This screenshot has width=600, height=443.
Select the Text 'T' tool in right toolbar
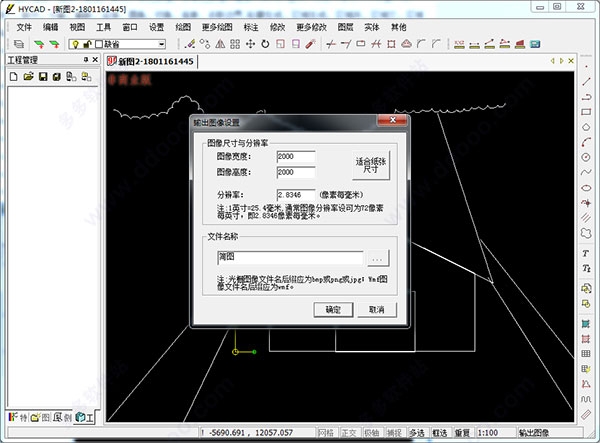[586, 253]
